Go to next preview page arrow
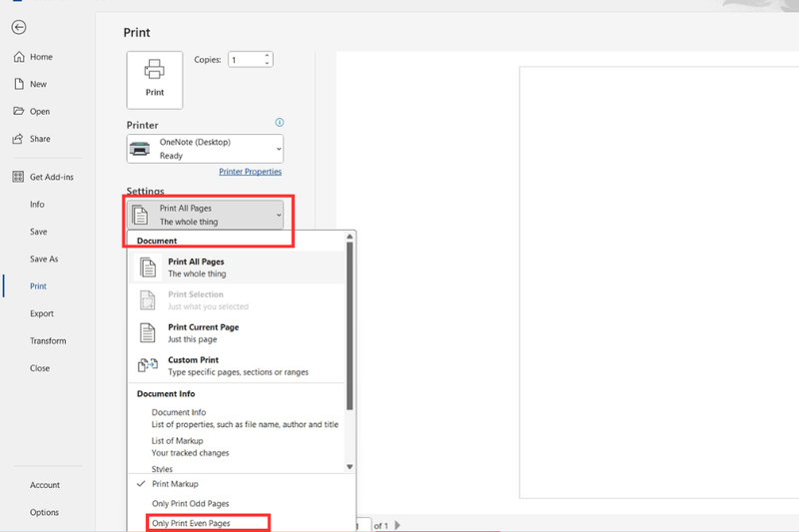This screenshot has width=799, height=532. (x=398, y=525)
